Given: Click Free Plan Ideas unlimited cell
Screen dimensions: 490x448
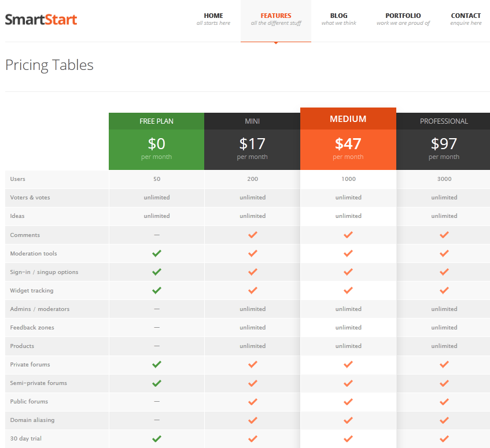Looking at the screenshot, I should point(157,216).
